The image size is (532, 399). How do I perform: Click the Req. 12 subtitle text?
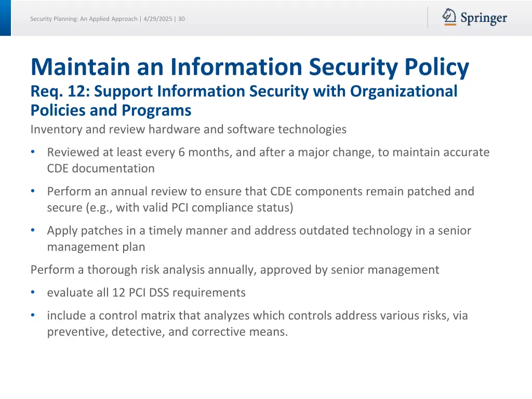click(x=244, y=91)
